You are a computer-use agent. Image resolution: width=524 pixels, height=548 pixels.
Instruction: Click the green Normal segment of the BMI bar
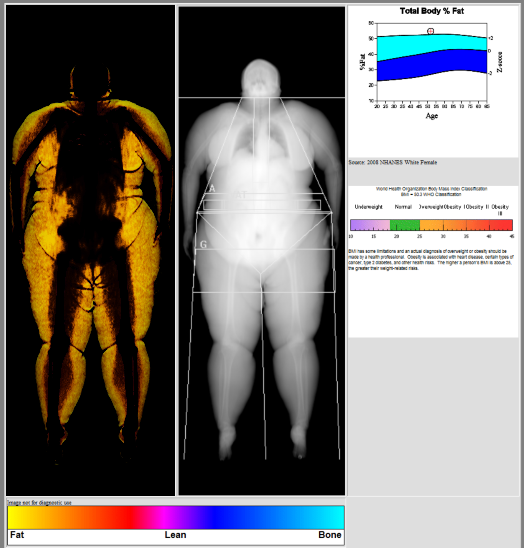point(405,225)
